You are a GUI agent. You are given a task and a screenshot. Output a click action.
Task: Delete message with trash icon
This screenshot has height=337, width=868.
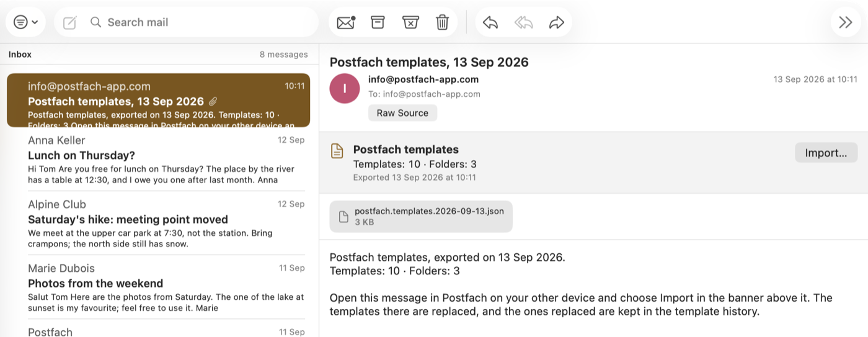point(442,22)
